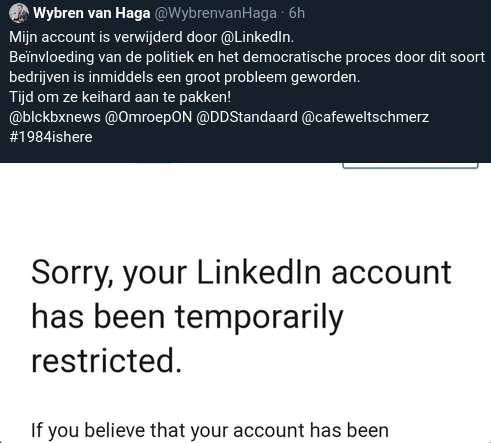Click 'bedrijven is inmiddels' tweet line
Screen dimensions: 491x443
pyautogui.click(x=184, y=77)
